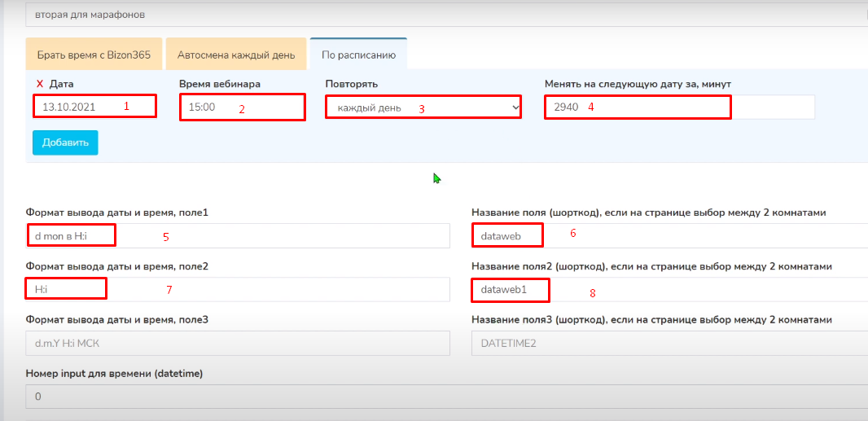Open the Повторять dropdown set to каждый день
The height and width of the screenshot is (421, 868).
point(423,107)
